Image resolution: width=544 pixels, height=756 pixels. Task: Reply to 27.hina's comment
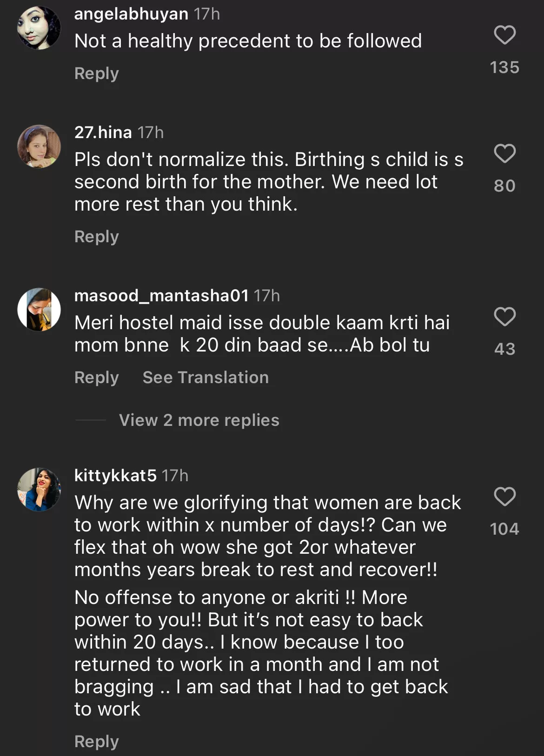coord(97,237)
